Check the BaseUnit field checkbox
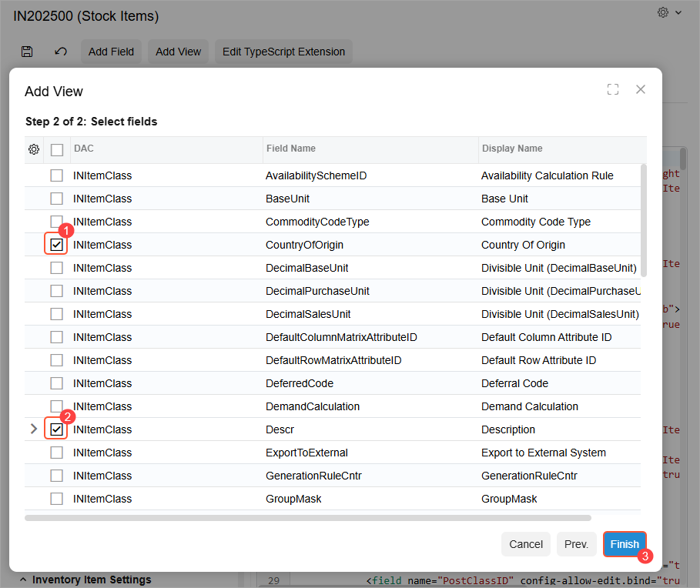 (x=57, y=199)
